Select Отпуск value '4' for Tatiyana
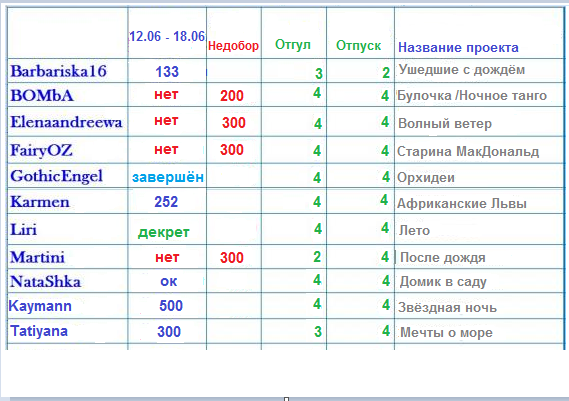Screen dimensions: 569x401 pos(386,331)
